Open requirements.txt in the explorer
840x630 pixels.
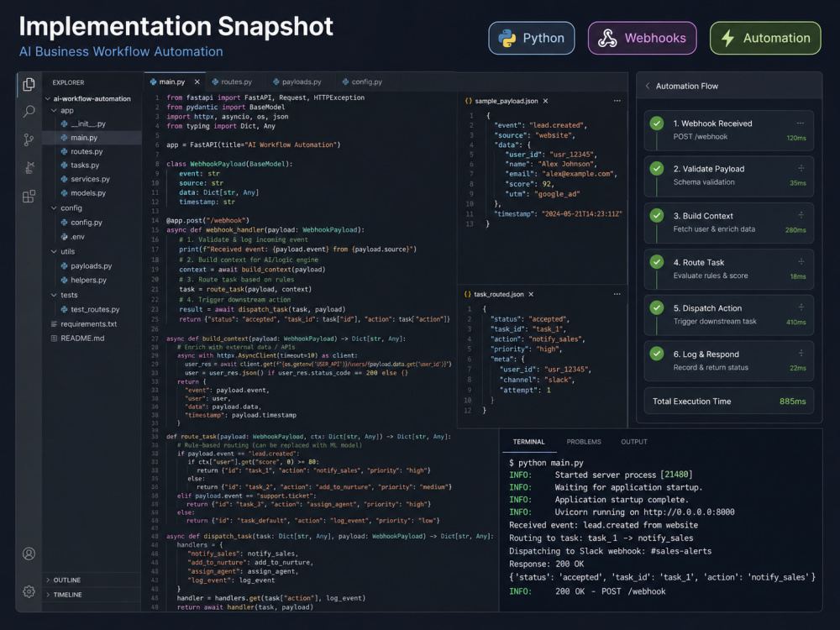[x=92, y=323]
